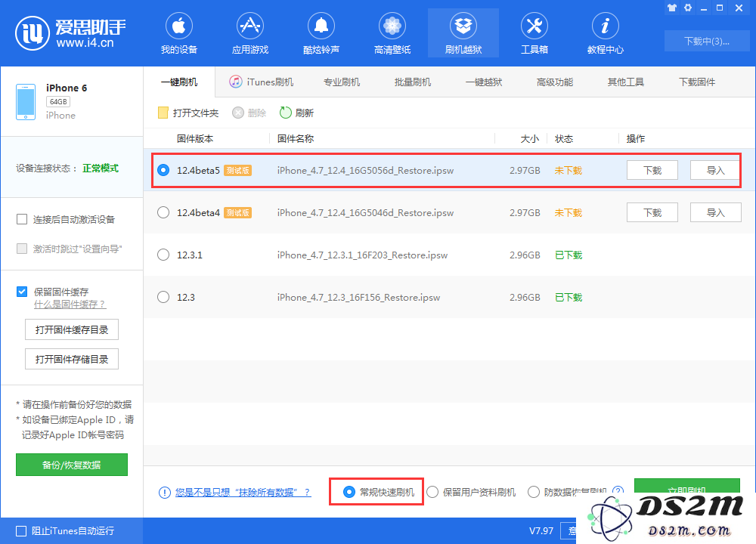Select firmware 12.4beta5 radio button

(x=163, y=170)
